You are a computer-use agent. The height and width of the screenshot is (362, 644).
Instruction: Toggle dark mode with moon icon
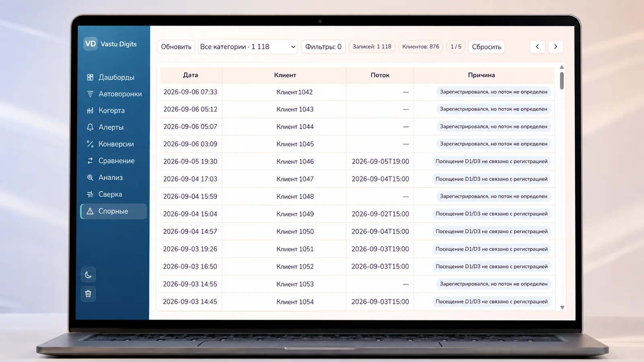[88, 275]
